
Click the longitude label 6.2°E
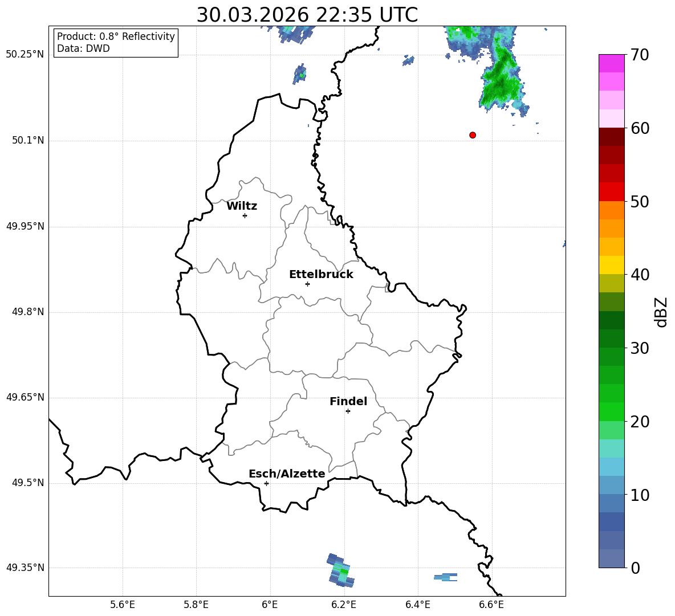(x=344, y=605)
